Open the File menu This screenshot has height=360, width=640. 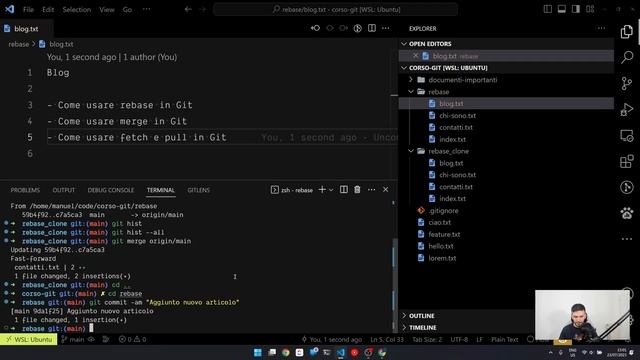[x=28, y=9]
